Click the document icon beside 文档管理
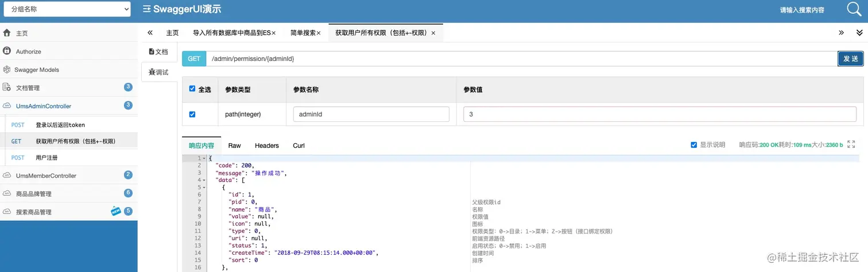Image resolution: width=868 pixels, height=272 pixels. (7, 87)
